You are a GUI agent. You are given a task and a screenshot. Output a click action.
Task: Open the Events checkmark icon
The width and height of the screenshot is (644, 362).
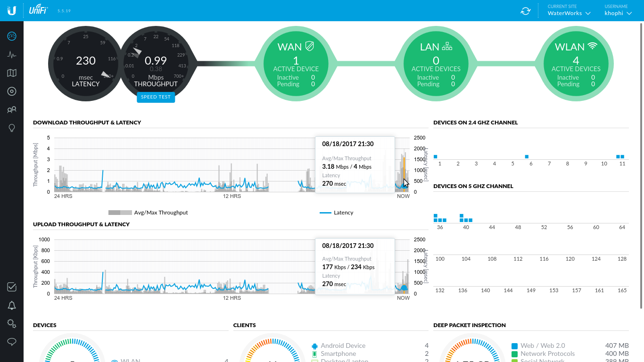coord(12,287)
